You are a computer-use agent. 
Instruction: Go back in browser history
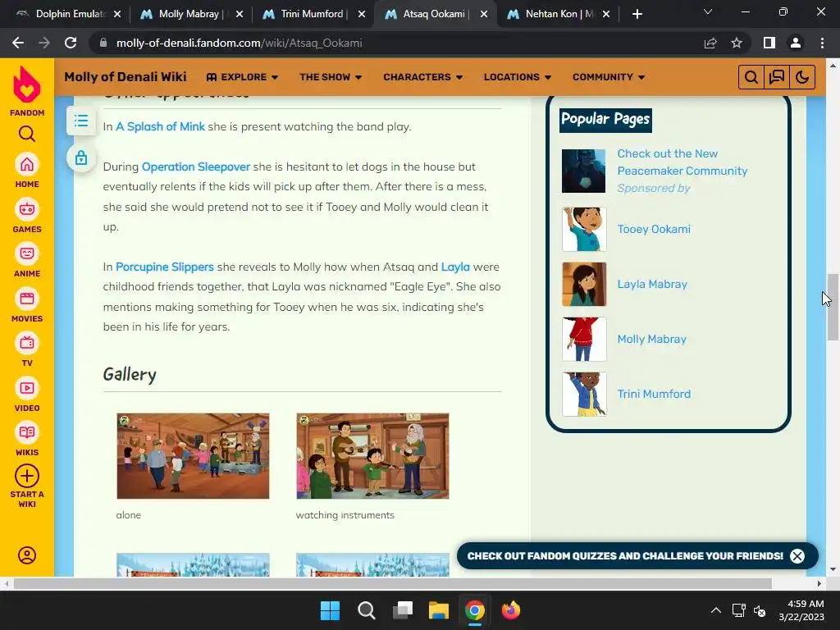click(x=18, y=43)
